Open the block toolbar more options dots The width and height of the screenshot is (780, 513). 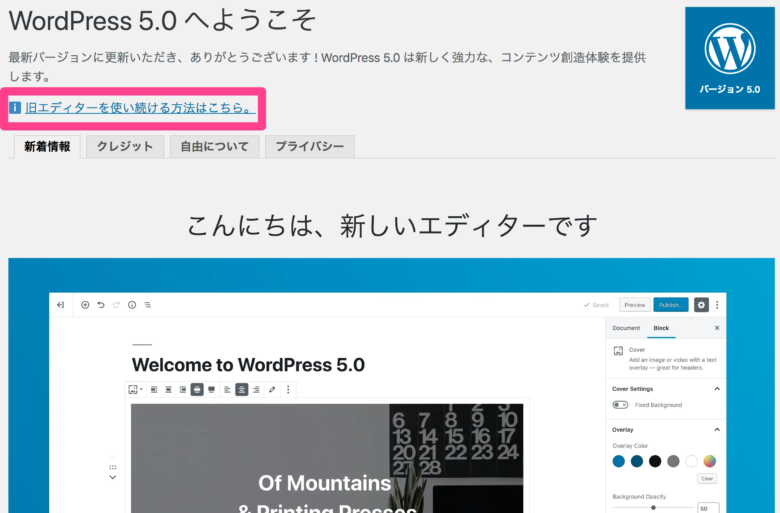(x=288, y=390)
